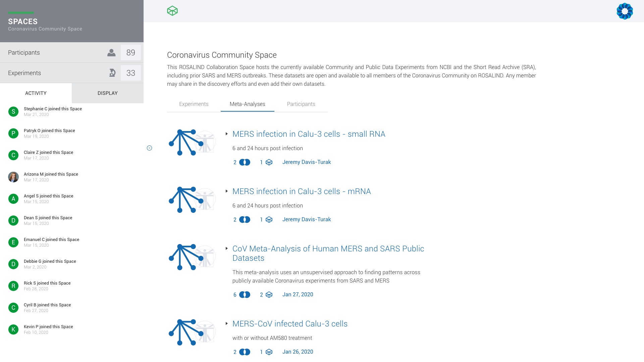
Task: Click the Experiments microscope icon
Action: pos(112,73)
